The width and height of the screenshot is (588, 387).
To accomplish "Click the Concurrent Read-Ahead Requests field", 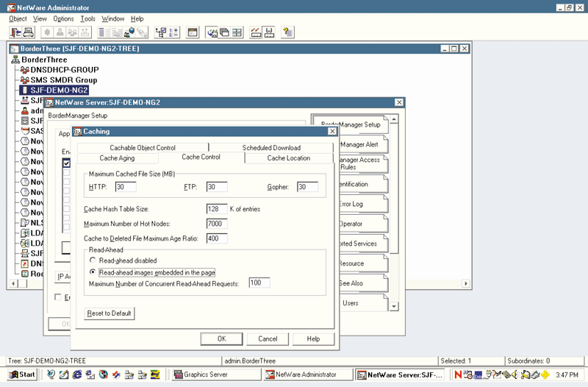I will [259, 283].
